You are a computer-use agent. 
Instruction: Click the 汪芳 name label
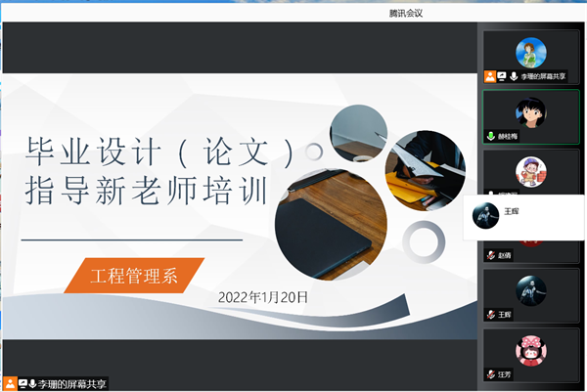tap(504, 374)
